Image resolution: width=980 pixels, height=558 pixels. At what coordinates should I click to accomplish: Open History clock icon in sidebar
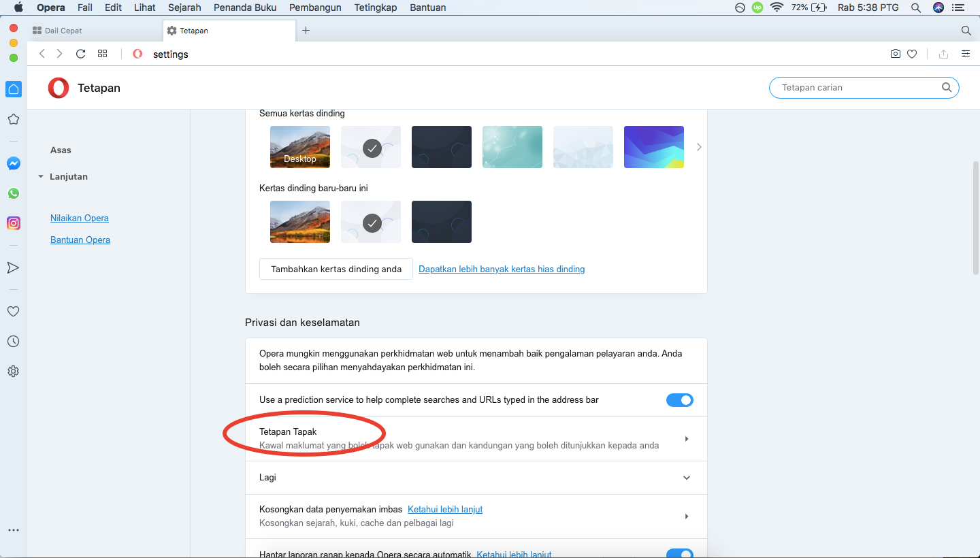13,342
